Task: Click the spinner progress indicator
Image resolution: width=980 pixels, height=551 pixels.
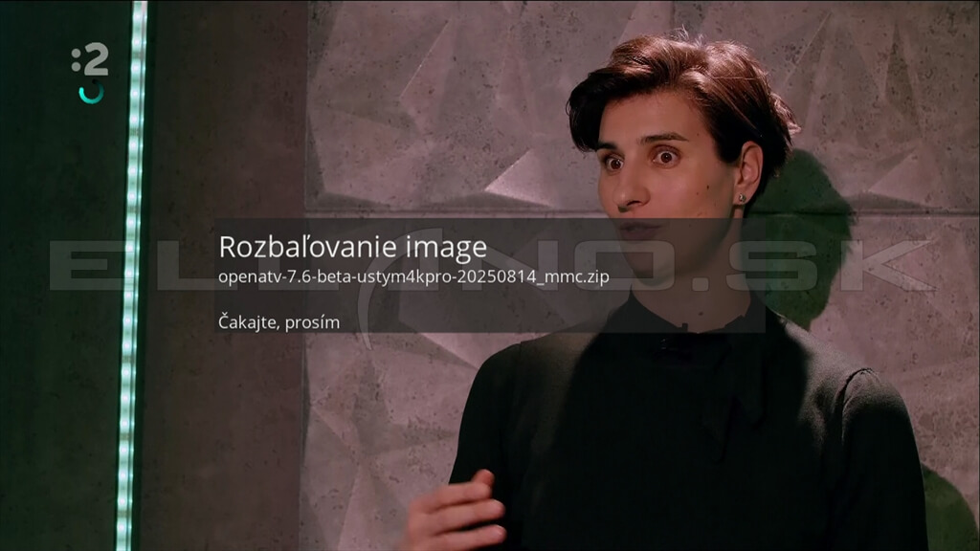Action: click(x=92, y=93)
